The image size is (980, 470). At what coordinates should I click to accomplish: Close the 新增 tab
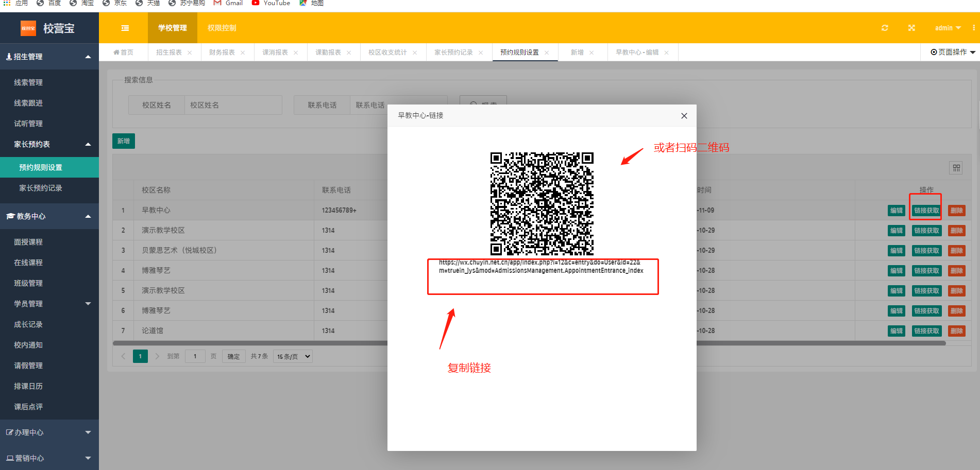[592, 53]
